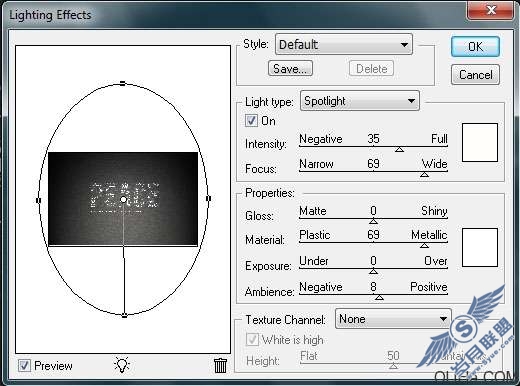Click the top handle of light ellipse

(x=123, y=83)
